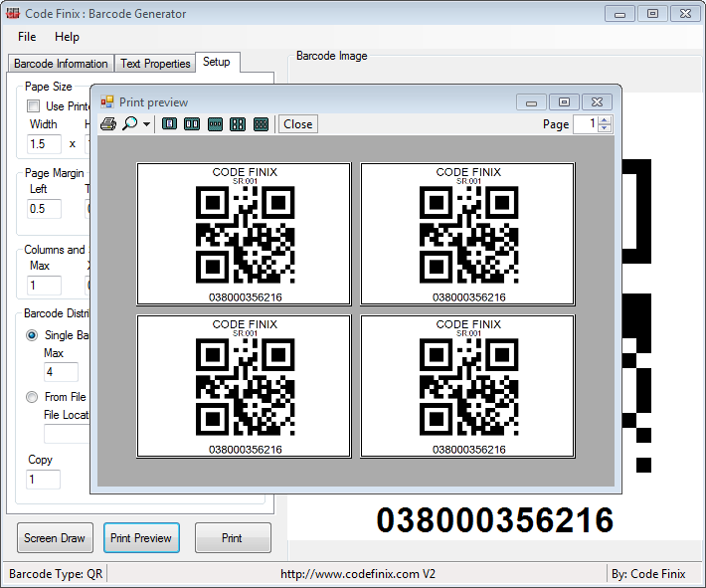This screenshot has width=706, height=588.
Task: Click bottom-left QR label preview
Action: point(244,386)
